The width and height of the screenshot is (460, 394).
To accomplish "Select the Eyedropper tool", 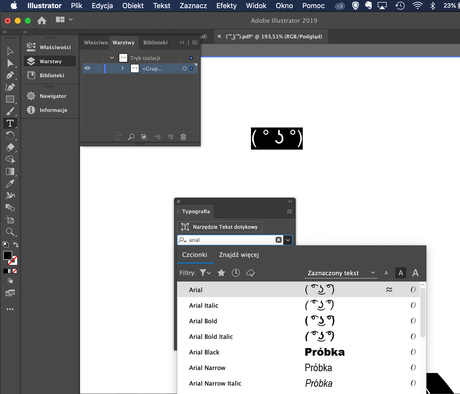I will point(10,184).
